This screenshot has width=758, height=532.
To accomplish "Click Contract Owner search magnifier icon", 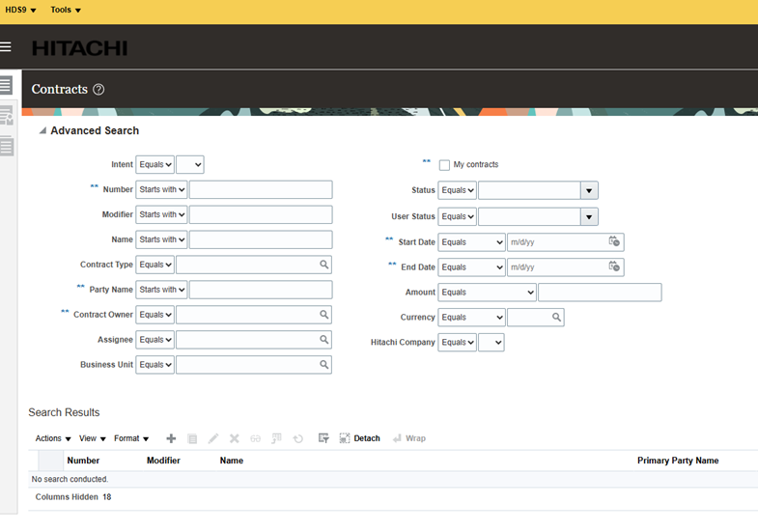I will (x=323, y=315).
